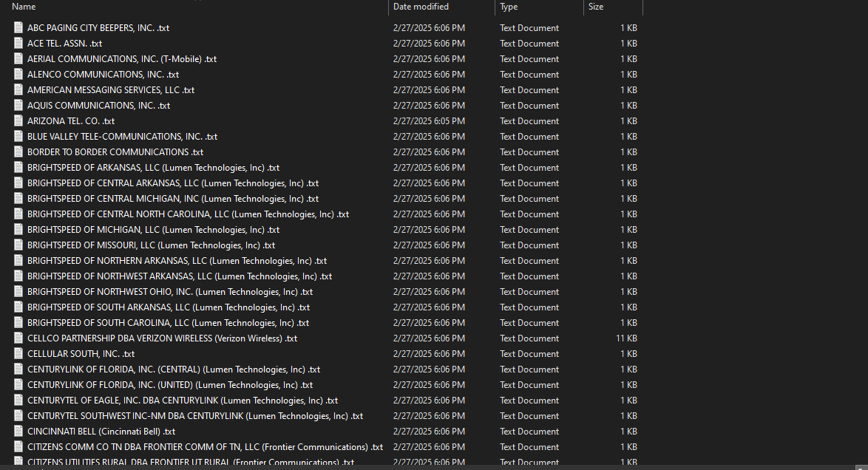Click the file icon for CENTURYLINK OF FLORIDA (UNITED)

coord(18,384)
